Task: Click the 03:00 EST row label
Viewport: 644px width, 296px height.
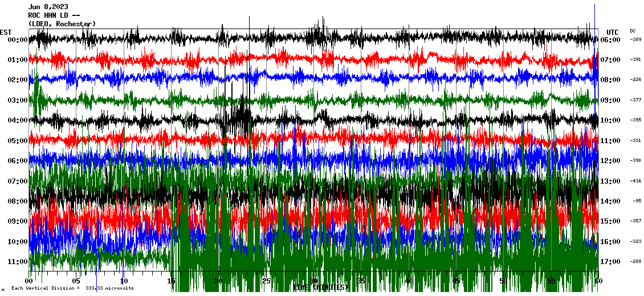Action: [x=18, y=100]
